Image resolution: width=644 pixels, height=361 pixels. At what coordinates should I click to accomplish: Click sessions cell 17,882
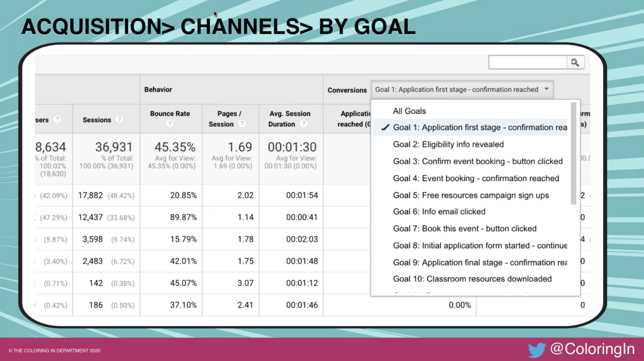coord(90,195)
